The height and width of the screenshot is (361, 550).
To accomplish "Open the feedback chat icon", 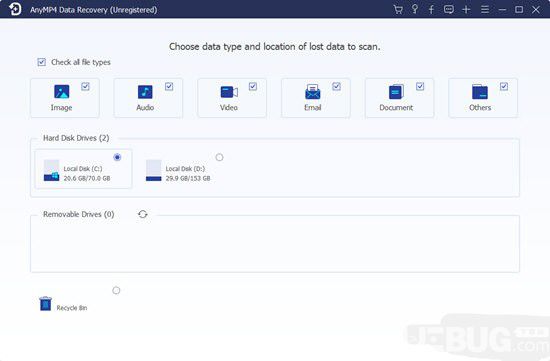I will [449, 9].
